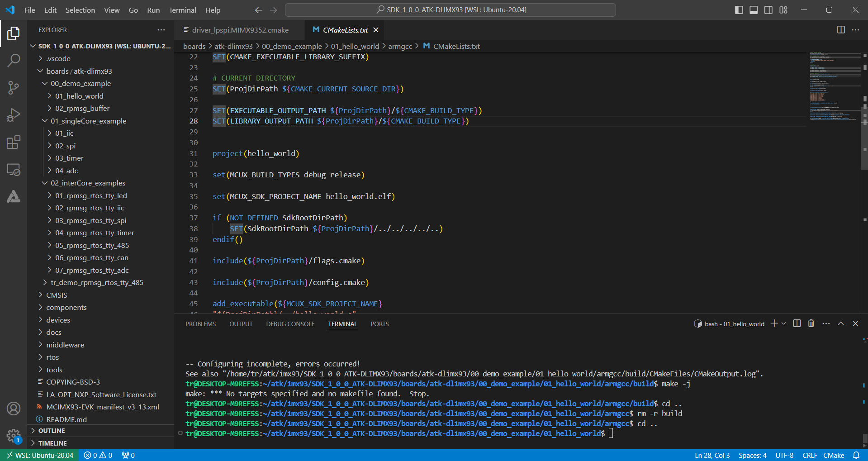Switch to the PORTS panel tab
This screenshot has width=868, height=461.
pyautogui.click(x=379, y=324)
